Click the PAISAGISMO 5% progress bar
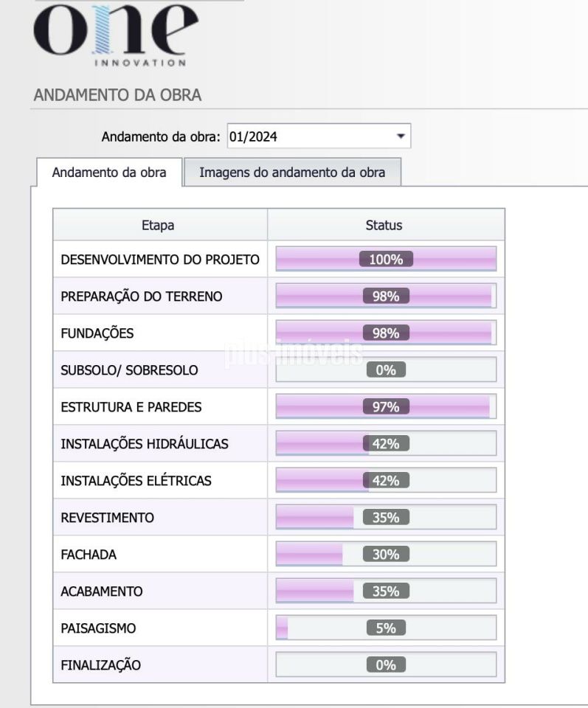The image size is (588, 708). click(384, 628)
